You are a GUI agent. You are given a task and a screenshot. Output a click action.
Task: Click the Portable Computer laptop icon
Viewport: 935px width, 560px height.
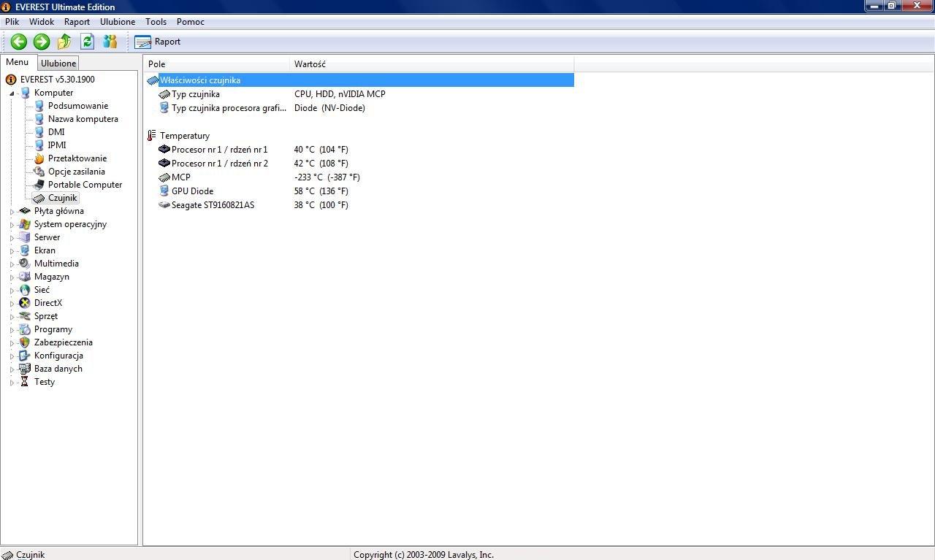[39, 185]
